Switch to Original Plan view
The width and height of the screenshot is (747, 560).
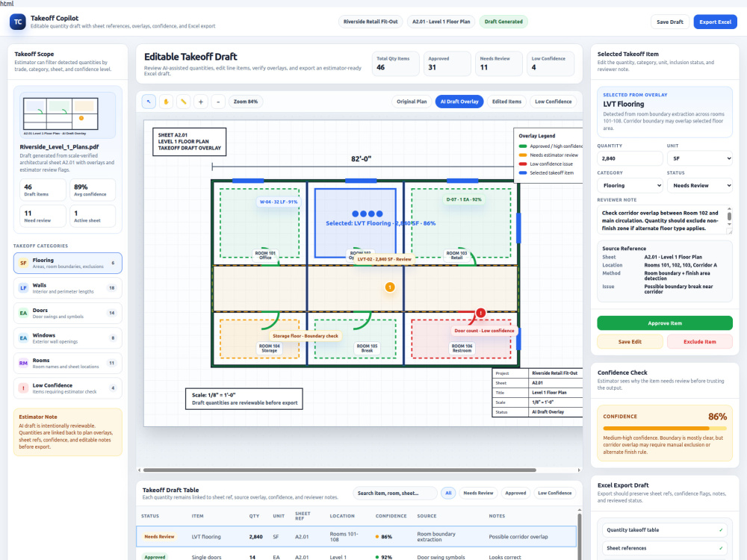(x=412, y=102)
